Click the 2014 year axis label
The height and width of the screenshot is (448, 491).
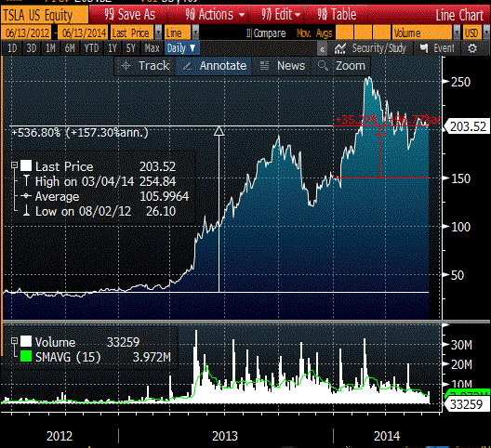(387, 436)
